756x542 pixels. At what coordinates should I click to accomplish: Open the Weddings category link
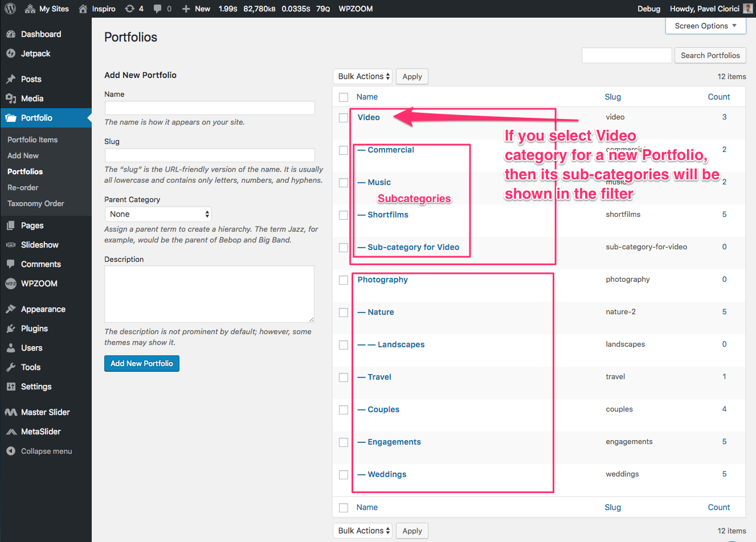(x=387, y=474)
